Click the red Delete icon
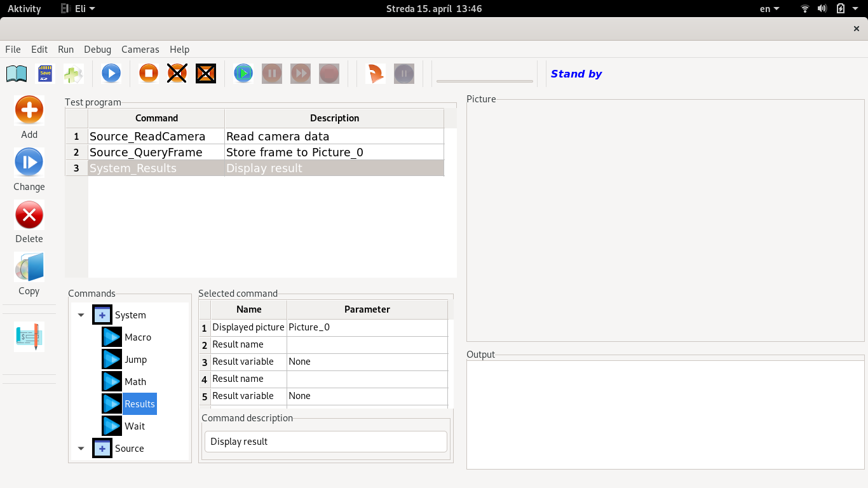Screen dimensions: 868x488 tap(29, 215)
